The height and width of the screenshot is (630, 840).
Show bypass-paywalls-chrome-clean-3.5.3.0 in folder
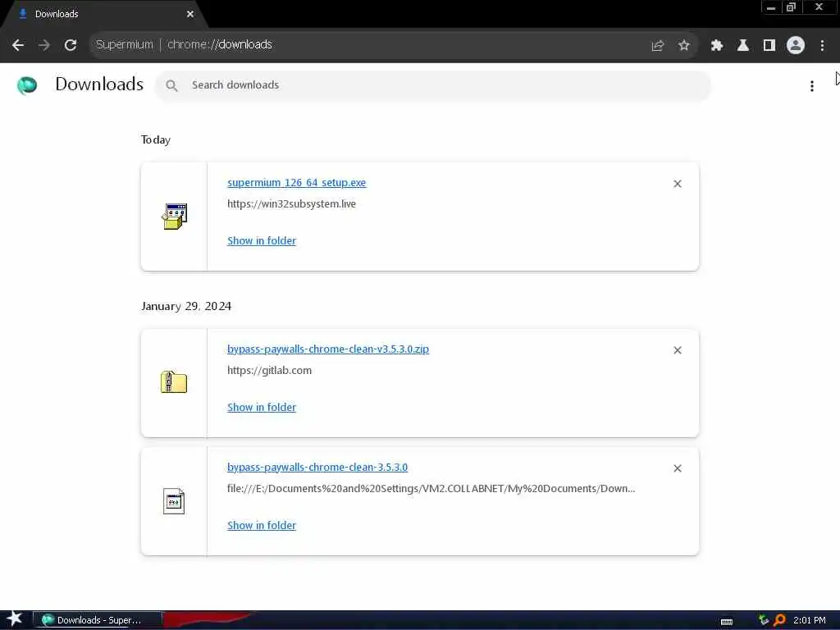pos(262,526)
